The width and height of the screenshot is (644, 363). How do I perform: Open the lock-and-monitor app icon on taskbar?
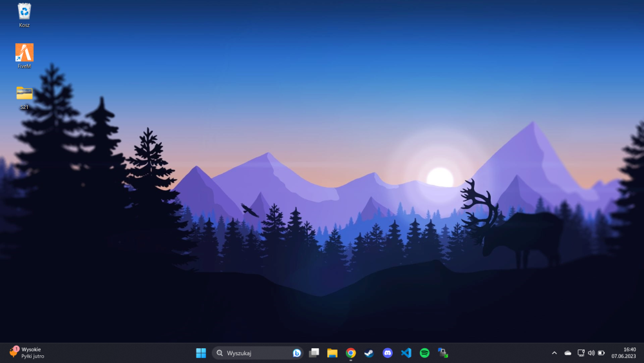coord(443,353)
